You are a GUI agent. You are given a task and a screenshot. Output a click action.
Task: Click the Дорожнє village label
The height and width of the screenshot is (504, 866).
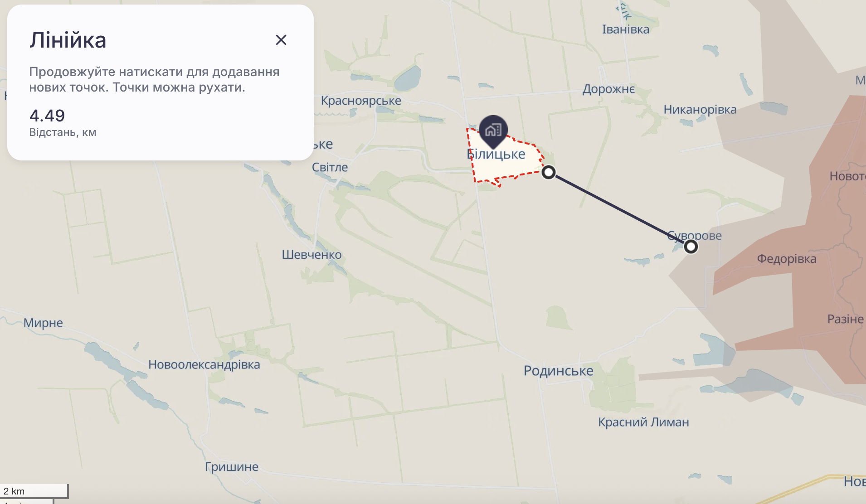click(608, 89)
